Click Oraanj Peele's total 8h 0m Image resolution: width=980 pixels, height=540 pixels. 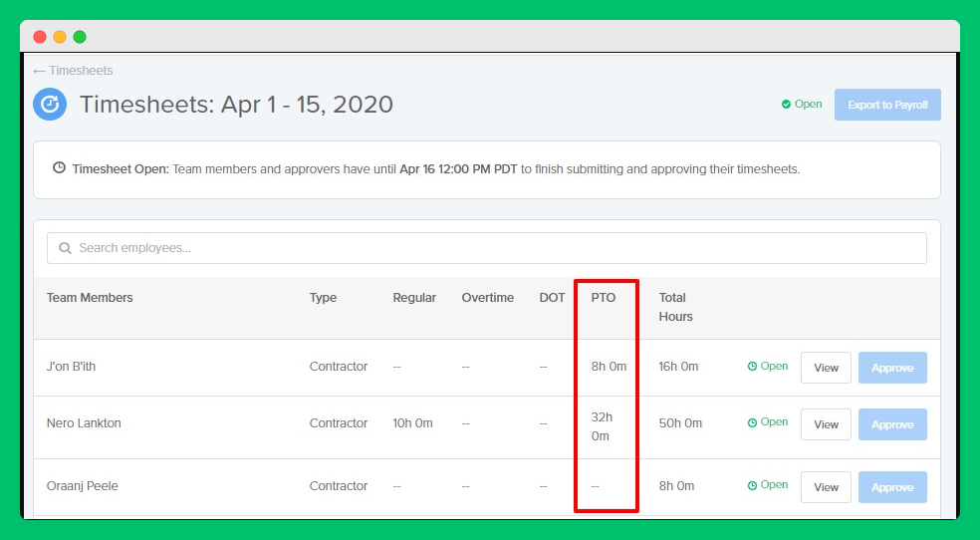tap(676, 485)
